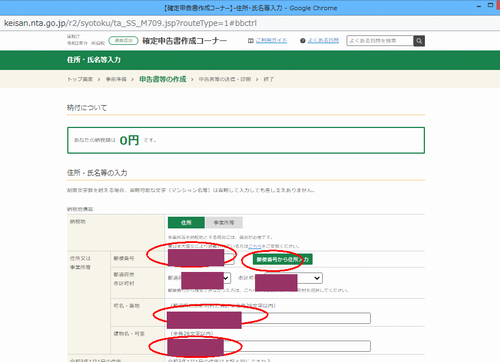Click the 0円 tax amount text
Screen dimensions: 500x362
coord(129,140)
